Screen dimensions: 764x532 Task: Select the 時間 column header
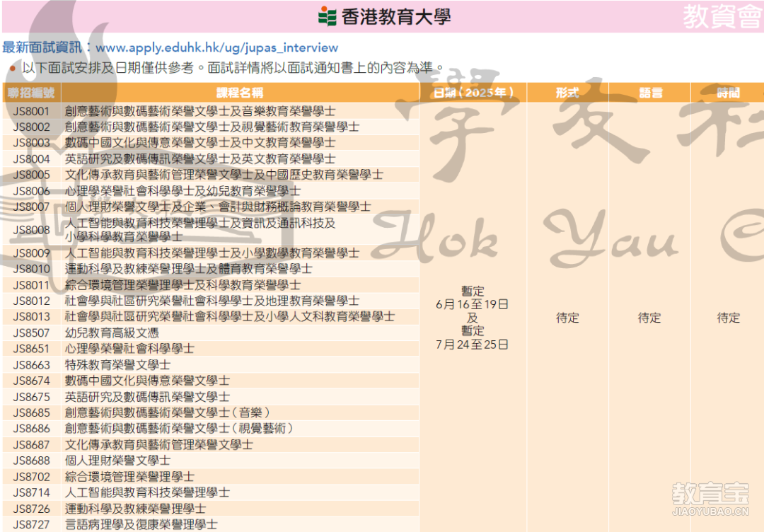728,93
